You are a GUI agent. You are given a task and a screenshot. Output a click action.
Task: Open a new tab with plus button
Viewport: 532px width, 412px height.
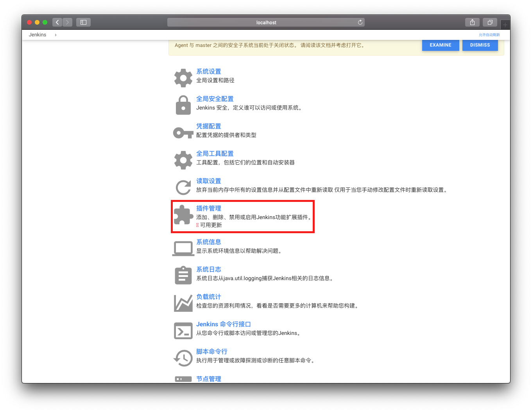(x=505, y=25)
